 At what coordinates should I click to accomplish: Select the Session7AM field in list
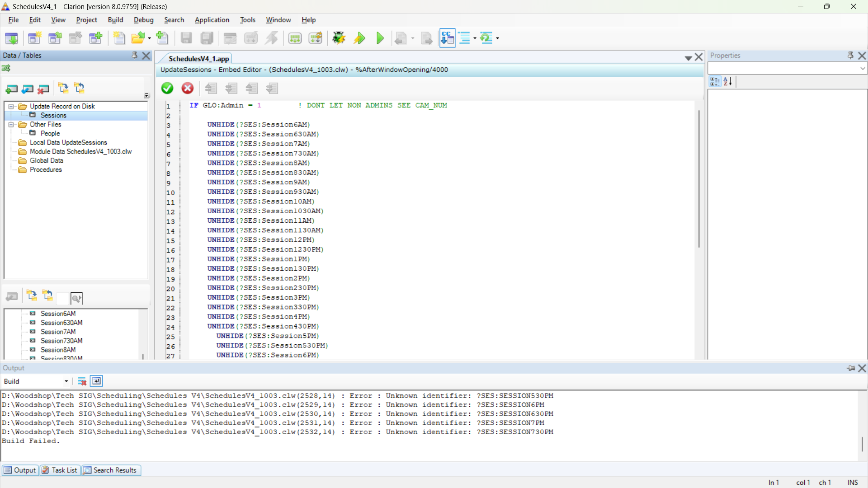[58, 332]
